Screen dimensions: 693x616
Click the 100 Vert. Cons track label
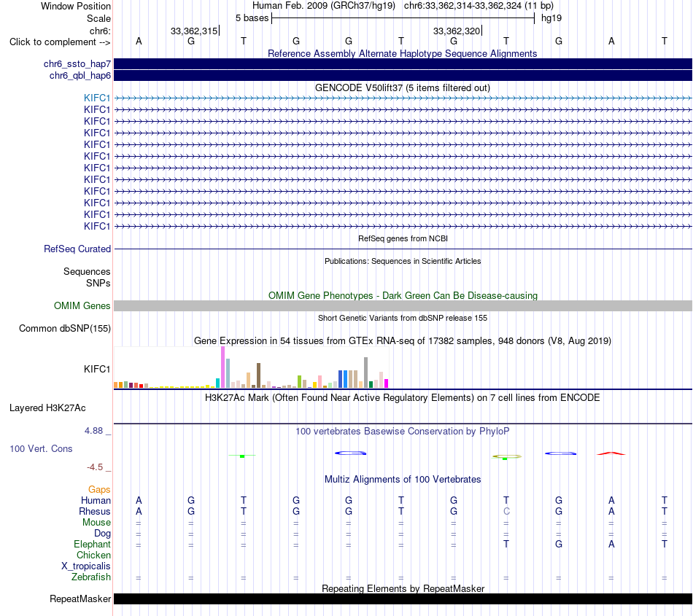(x=41, y=448)
